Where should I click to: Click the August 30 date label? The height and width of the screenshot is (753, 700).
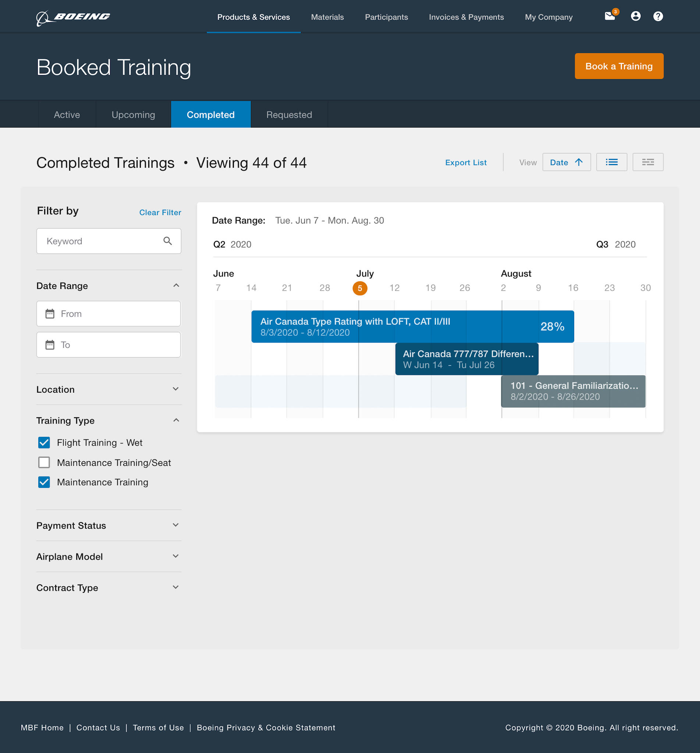pos(646,288)
